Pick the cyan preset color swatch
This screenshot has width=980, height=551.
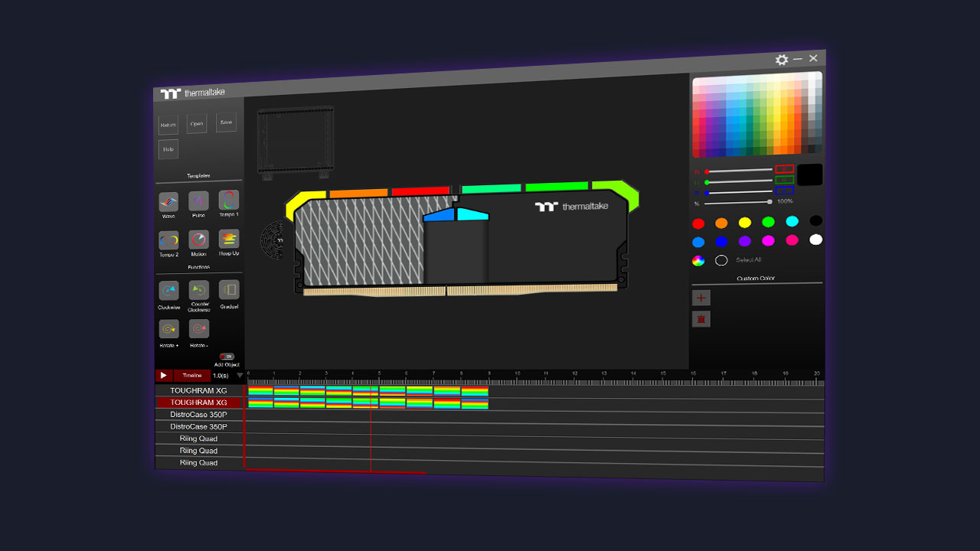pos(792,222)
